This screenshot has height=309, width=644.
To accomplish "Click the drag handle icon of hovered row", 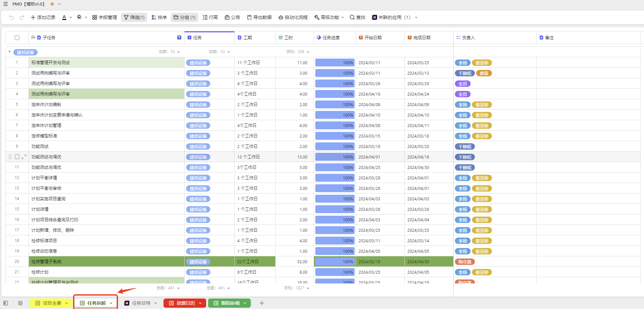I will (x=10, y=157).
